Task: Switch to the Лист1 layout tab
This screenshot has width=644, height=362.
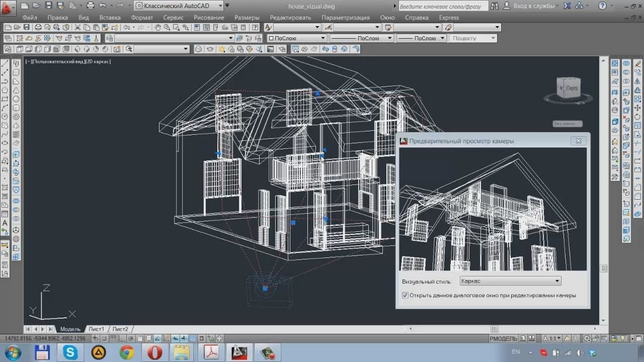Action: click(97, 329)
